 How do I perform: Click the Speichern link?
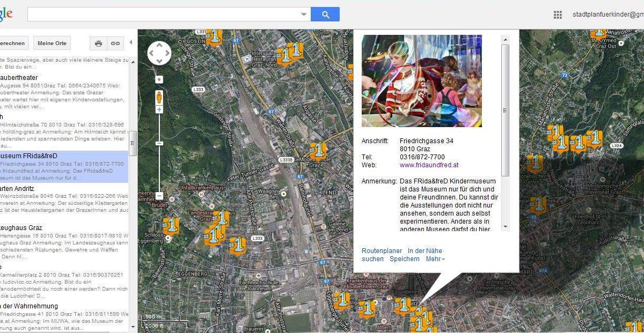coord(405,259)
